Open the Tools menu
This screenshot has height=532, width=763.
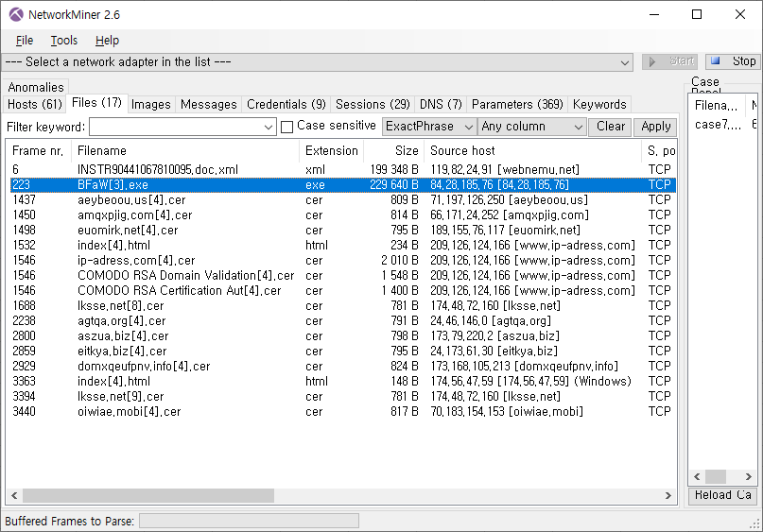coord(64,41)
